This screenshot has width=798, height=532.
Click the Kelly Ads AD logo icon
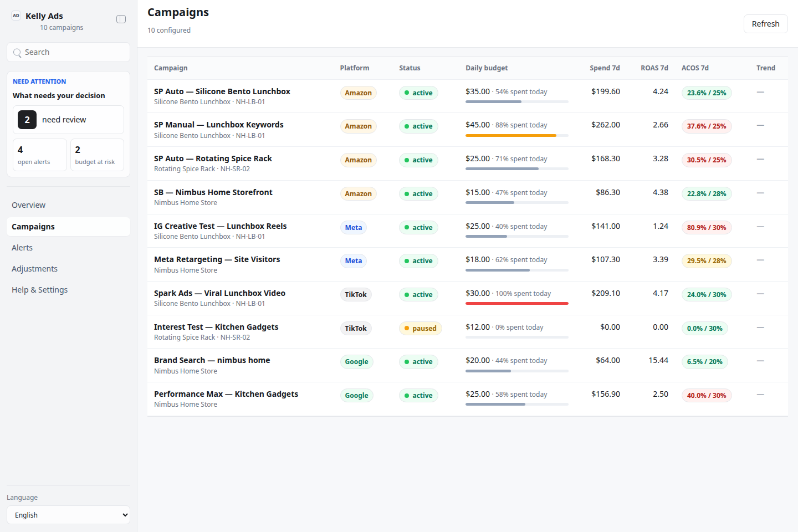pos(16,16)
